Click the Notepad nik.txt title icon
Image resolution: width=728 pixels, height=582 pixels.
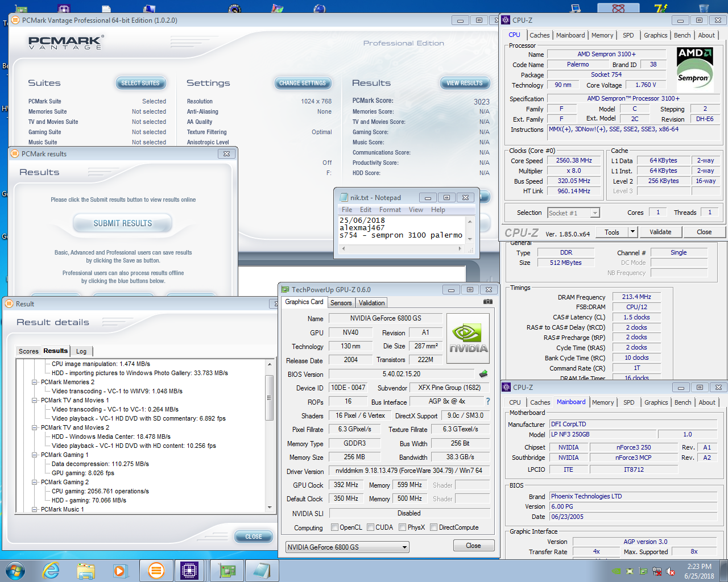coord(344,197)
